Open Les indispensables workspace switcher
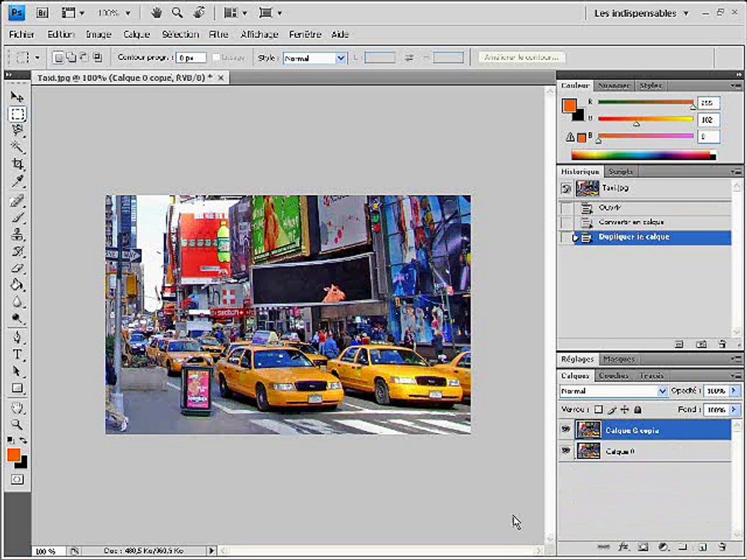Screen dimensions: 747x560 click(641, 13)
